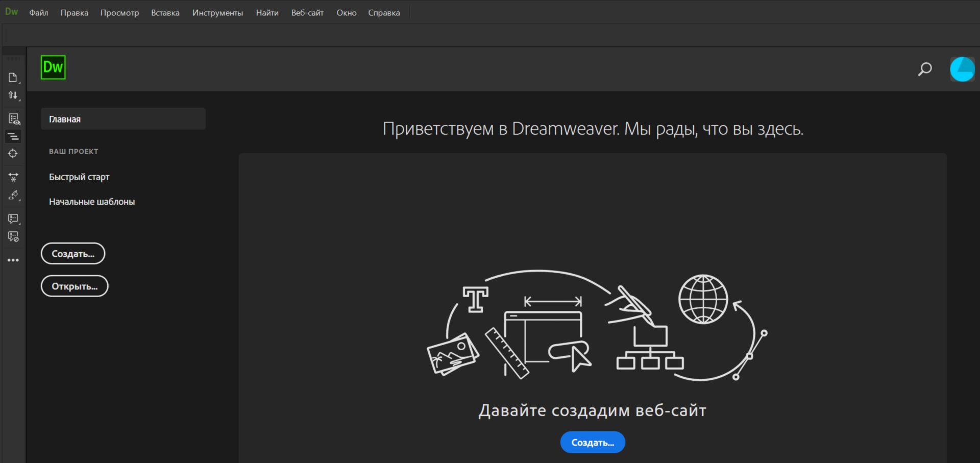Open the Просмотр menu
This screenshot has width=980, height=463.
(x=119, y=13)
